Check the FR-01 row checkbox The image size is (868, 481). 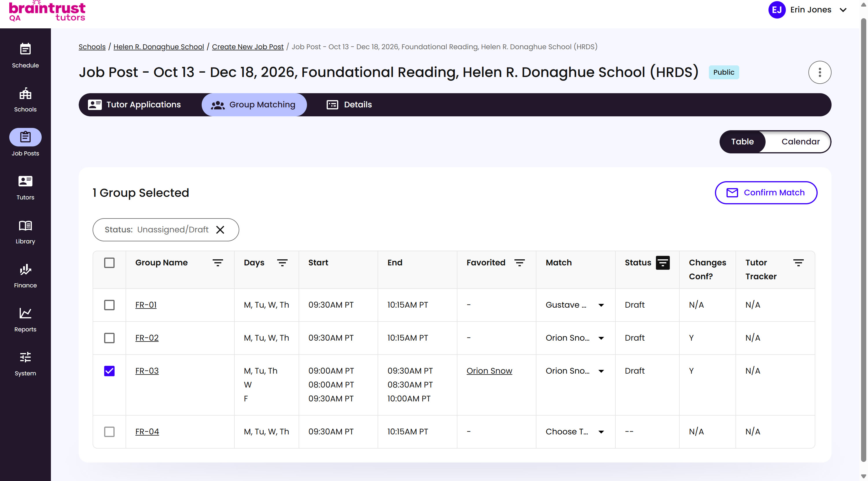(x=109, y=305)
